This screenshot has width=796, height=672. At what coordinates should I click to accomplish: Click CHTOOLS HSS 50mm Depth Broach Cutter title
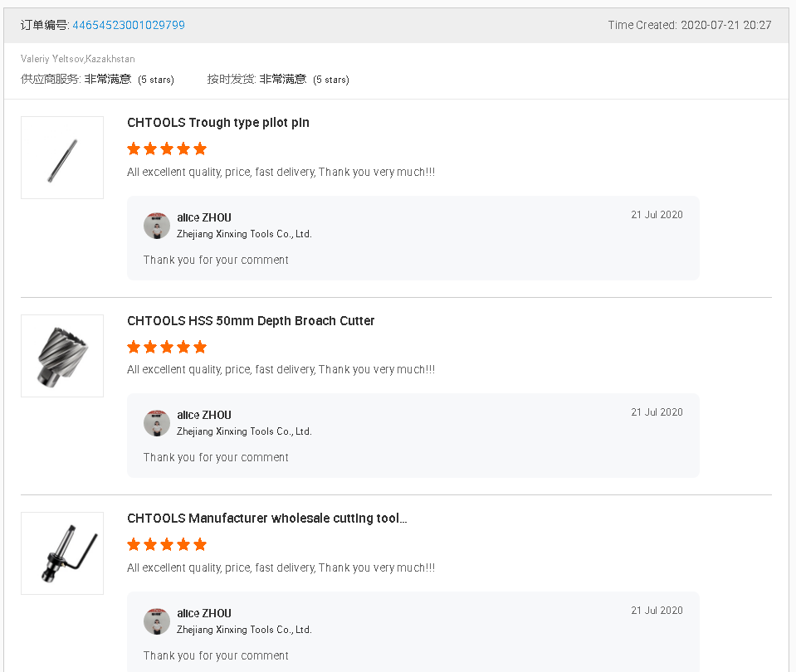(251, 321)
